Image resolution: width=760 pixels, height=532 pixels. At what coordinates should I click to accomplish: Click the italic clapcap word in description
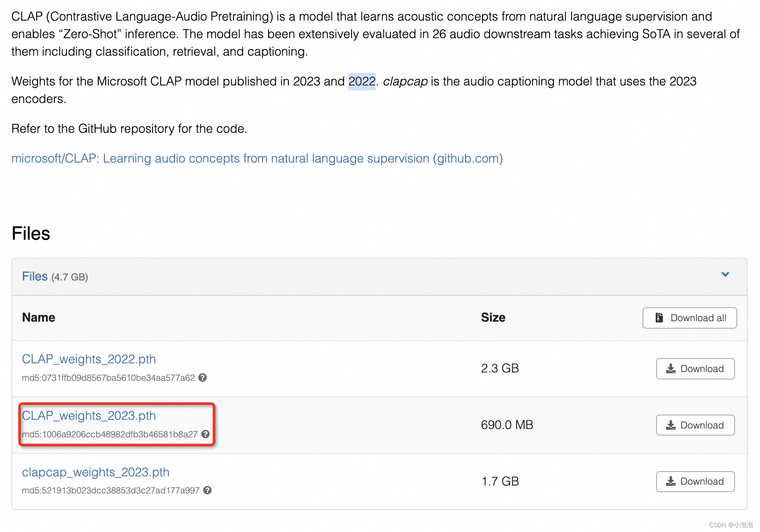point(405,82)
